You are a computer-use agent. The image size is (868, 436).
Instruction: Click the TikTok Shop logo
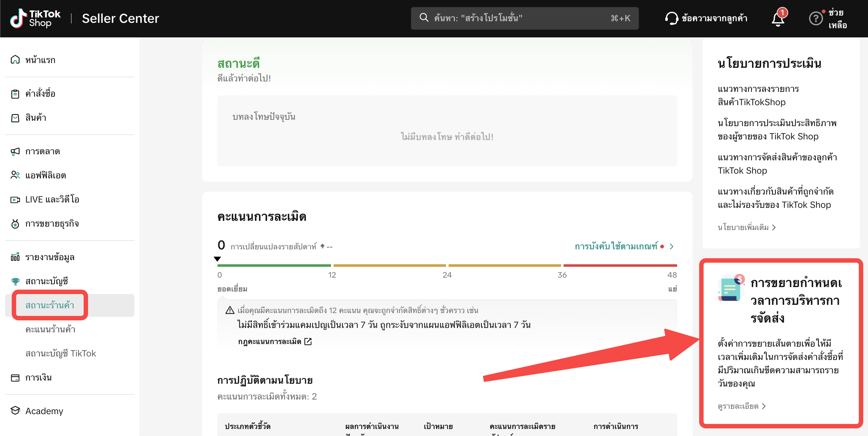click(x=35, y=18)
